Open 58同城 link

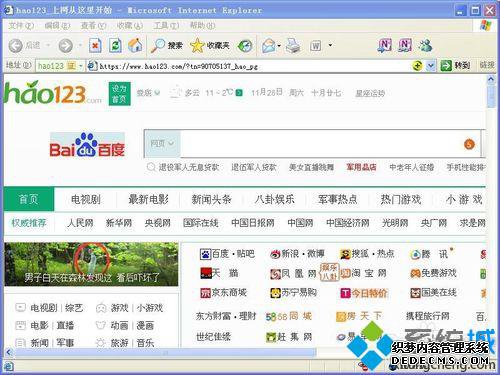pos(289,316)
